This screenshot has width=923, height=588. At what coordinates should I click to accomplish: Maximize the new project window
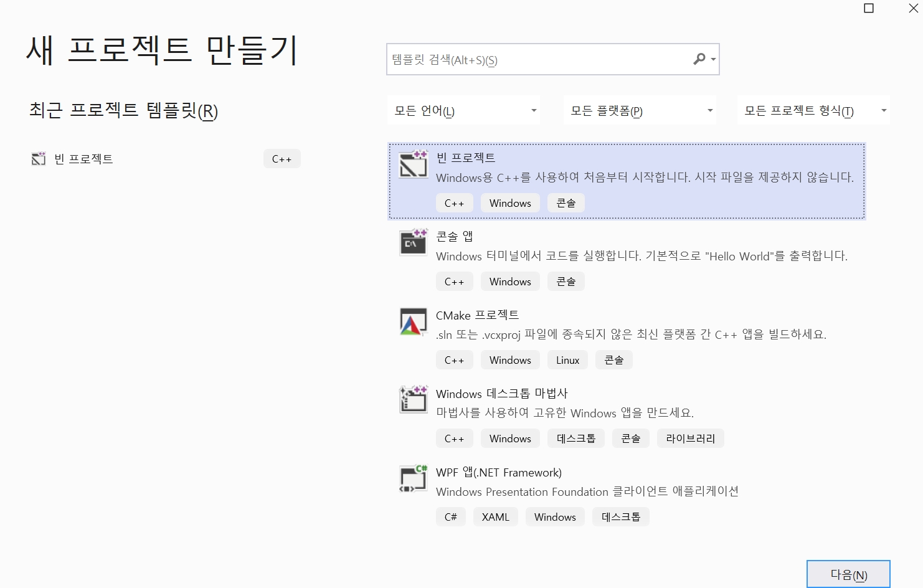click(869, 8)
